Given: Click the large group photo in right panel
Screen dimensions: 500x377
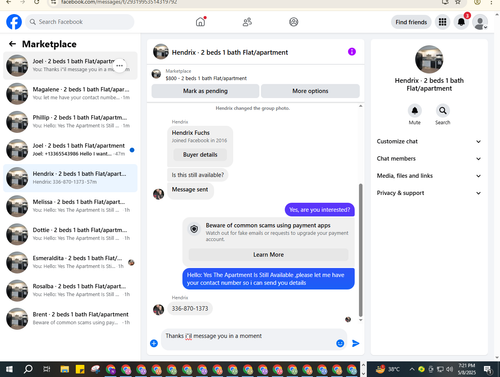Looking at the screenshot, I should click(429, 59).
